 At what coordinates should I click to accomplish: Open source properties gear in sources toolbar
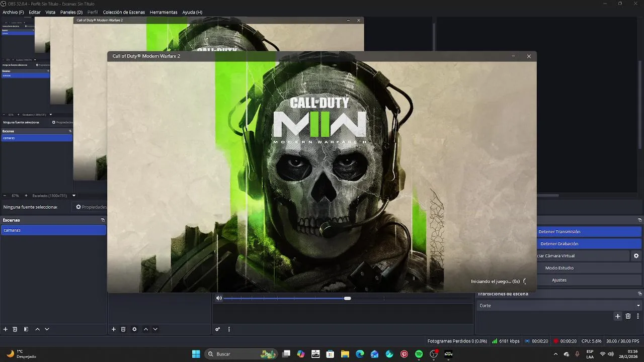tap(134, 329)
